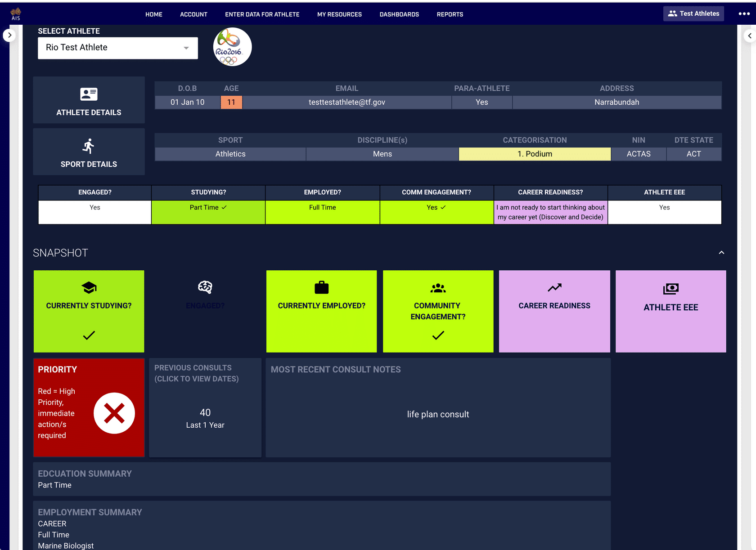The image size is (756, 550).
Task: Click the NIN value 'ACTAS'
Action: (639, 154)
